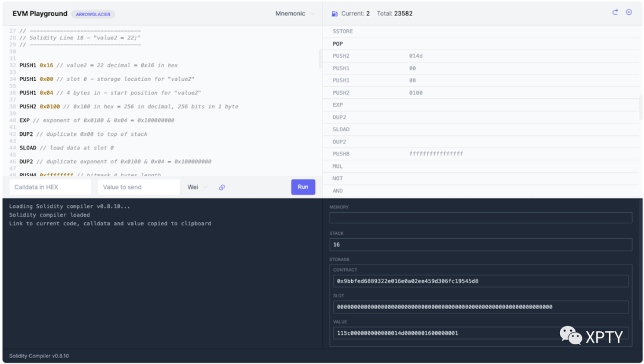Click the storage Contract address field

[480, 281]
